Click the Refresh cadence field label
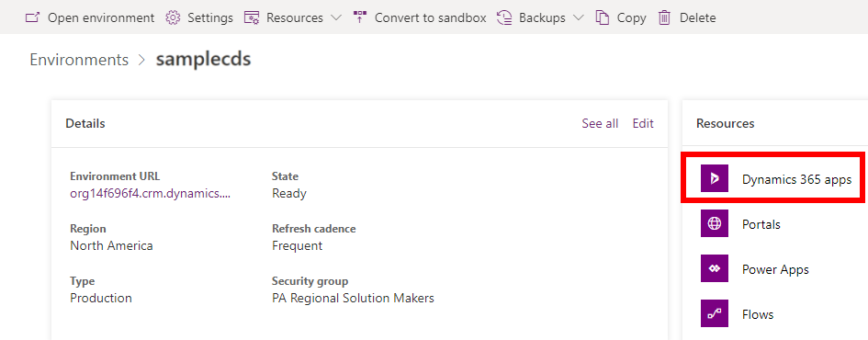 pyautogui.click(x=314, y=229)
